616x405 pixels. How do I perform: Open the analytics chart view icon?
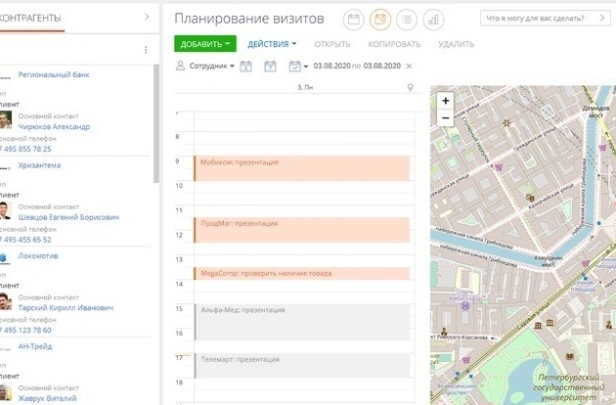433,19
